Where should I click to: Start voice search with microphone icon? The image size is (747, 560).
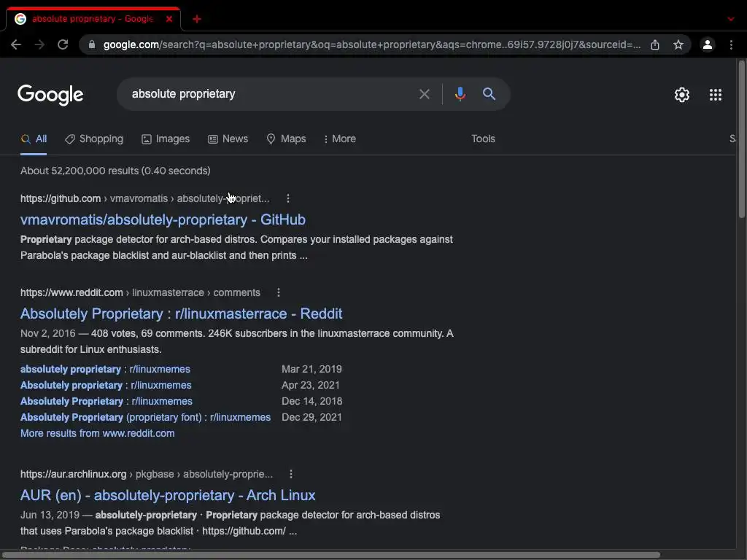(x=460, y=94)
